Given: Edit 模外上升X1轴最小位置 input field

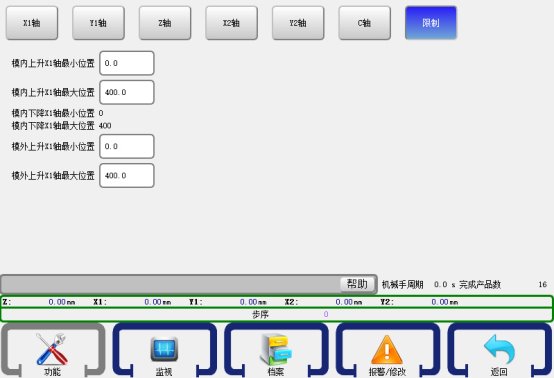Looking at the screenshot, I should pos(127,146).
